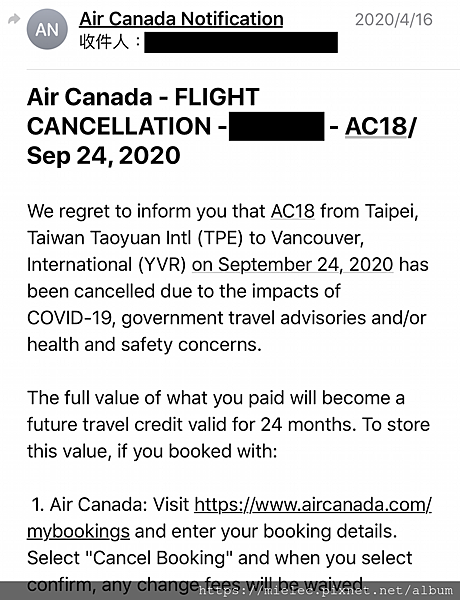Tap the 2020/4/16 message date

pyautogui.click(x=393, y=19)
